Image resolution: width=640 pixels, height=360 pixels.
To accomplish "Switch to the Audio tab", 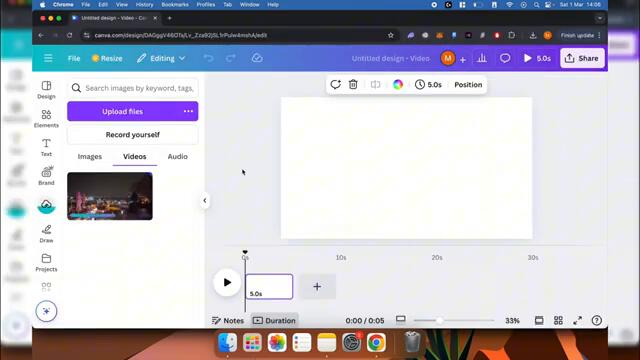I will [x=178, y=156].
